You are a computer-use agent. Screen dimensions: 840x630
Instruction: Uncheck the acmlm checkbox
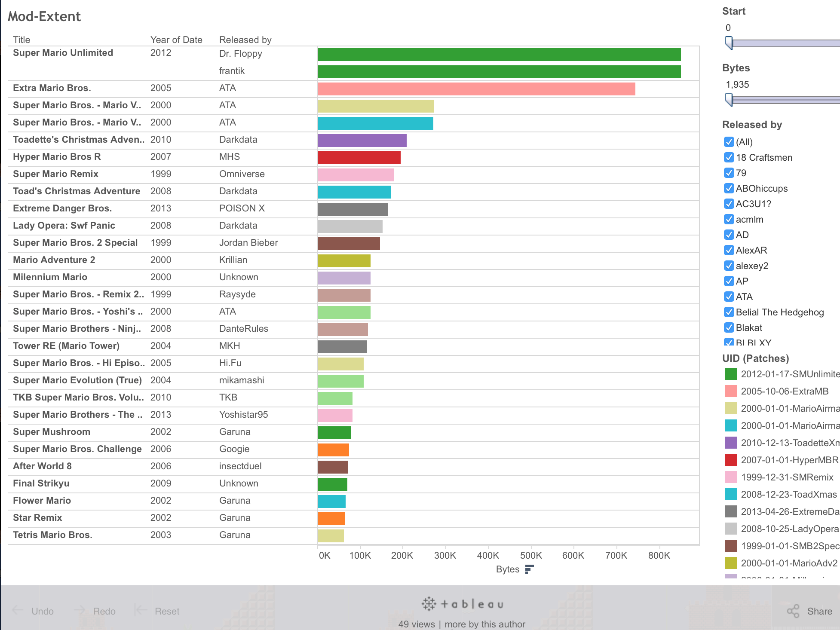[729, 219]
